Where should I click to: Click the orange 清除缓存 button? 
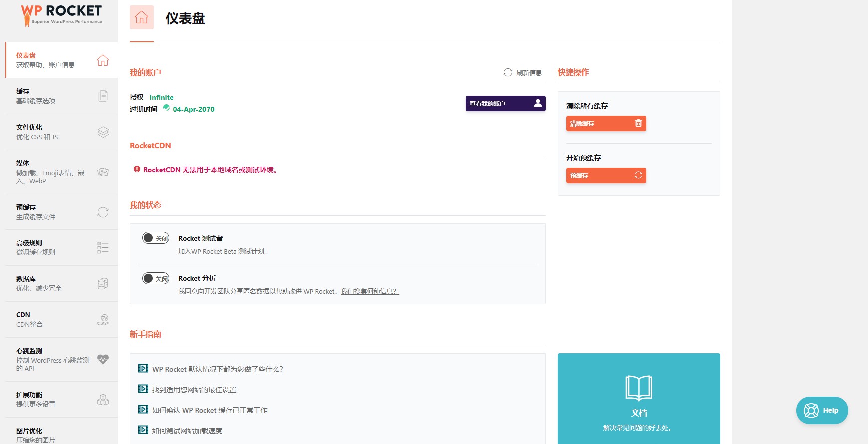(606, 123)
